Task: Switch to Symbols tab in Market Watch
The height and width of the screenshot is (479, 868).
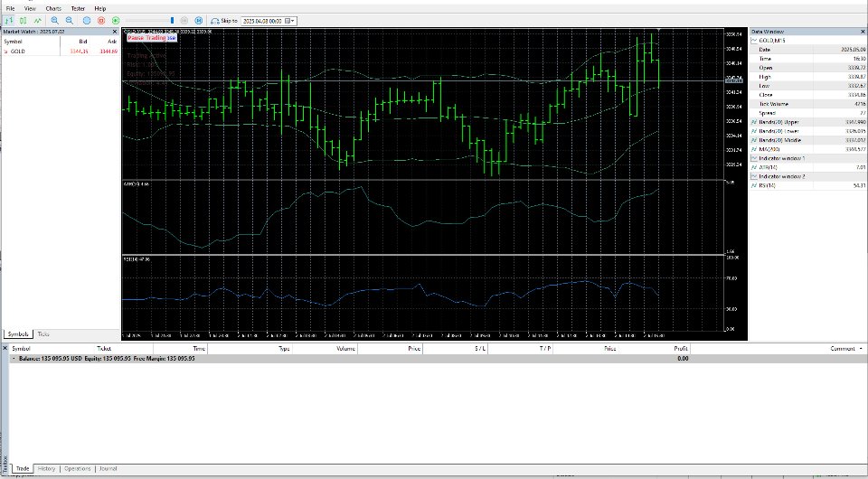Action: click(x=18, y=334)
